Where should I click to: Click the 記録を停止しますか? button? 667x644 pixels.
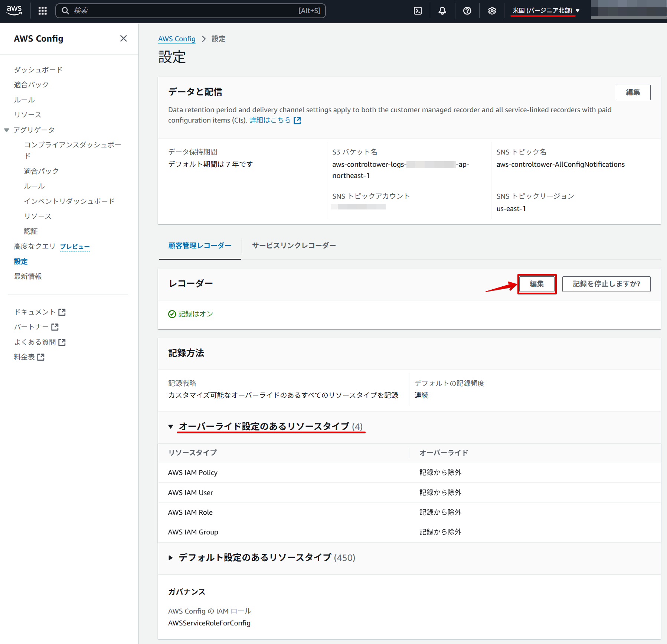(x=606, y=284)
